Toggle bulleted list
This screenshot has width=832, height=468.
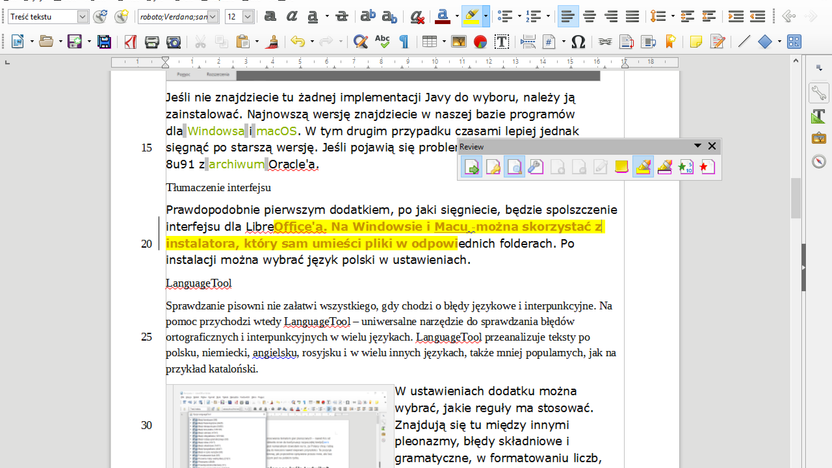click(x=505, y=16)
